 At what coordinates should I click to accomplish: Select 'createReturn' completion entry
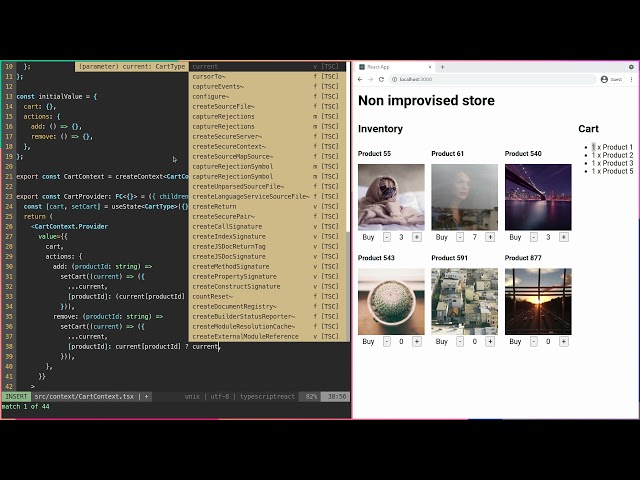(x=267, y=207)
